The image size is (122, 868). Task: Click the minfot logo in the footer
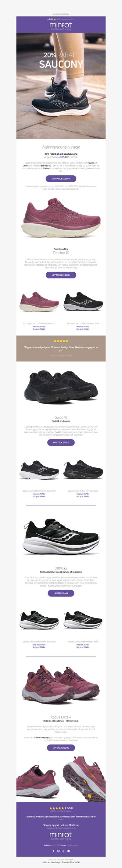point(61,836)
